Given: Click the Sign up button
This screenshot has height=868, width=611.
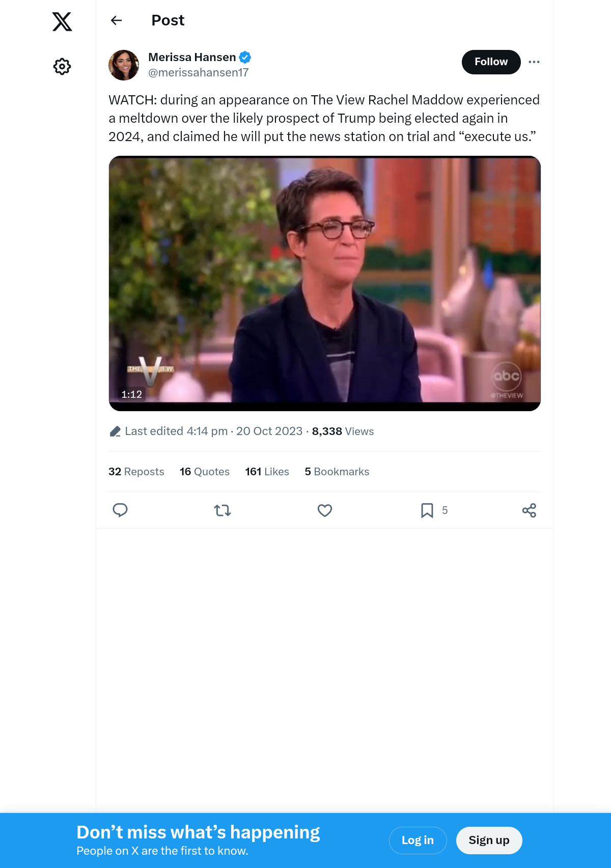Looking at the screenshot, I should (489, 840).
